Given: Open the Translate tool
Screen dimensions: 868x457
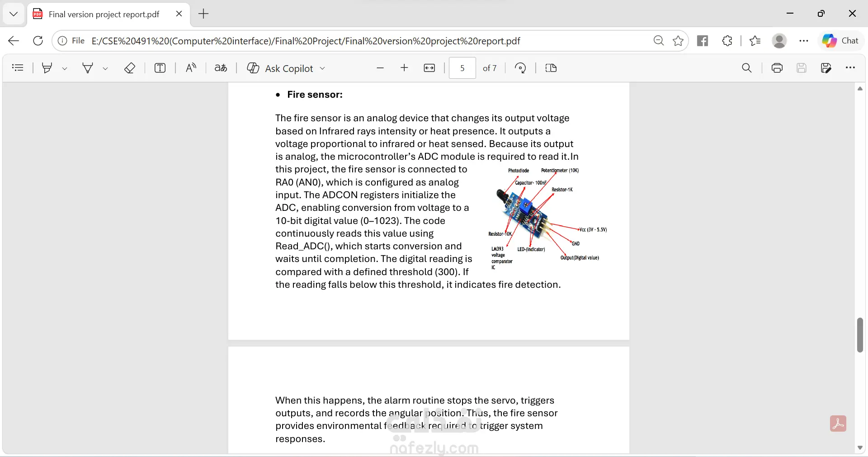Looking at the screenshot, I should [x=221, y=68].
